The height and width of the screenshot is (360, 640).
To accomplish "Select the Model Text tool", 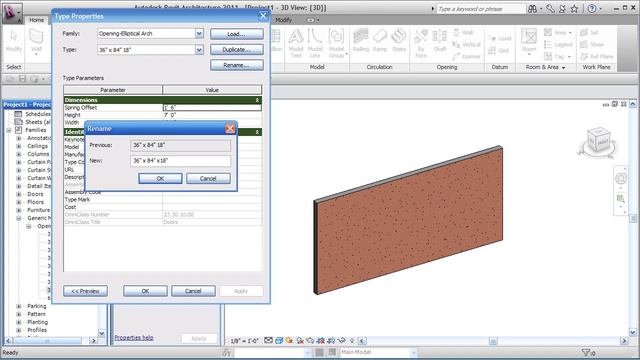I will (296, 43).
